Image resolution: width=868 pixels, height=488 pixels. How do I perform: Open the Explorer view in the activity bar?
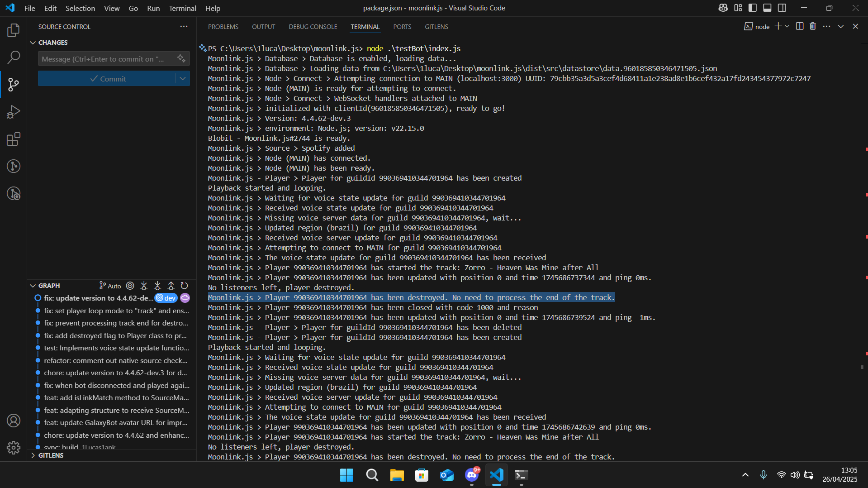(x=14, y=30)
